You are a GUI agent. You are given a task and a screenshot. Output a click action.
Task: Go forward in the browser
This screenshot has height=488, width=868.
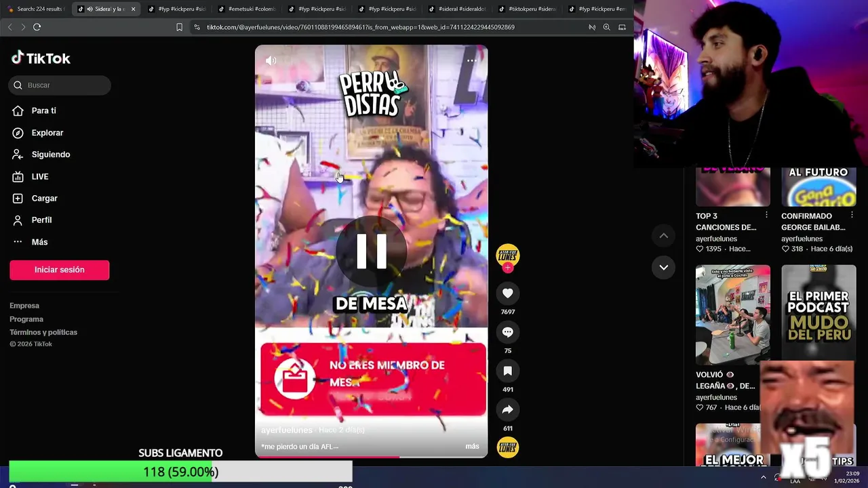pos(23,27)
